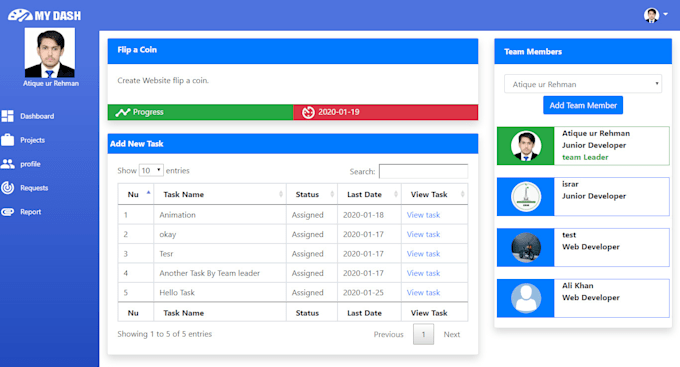Click the deadline clock icon beside 2020-01-19
This screenshot has width=680, height=367.
click(308, 112)
